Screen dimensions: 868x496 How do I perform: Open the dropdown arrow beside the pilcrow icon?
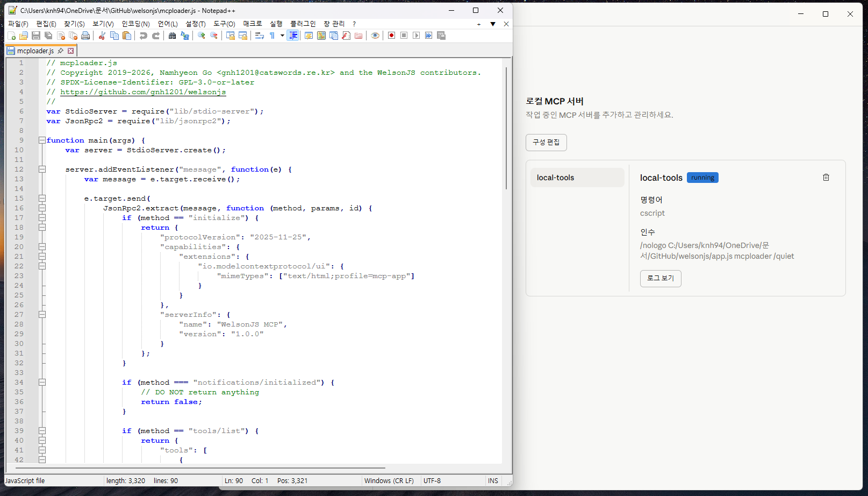[282, 36]
